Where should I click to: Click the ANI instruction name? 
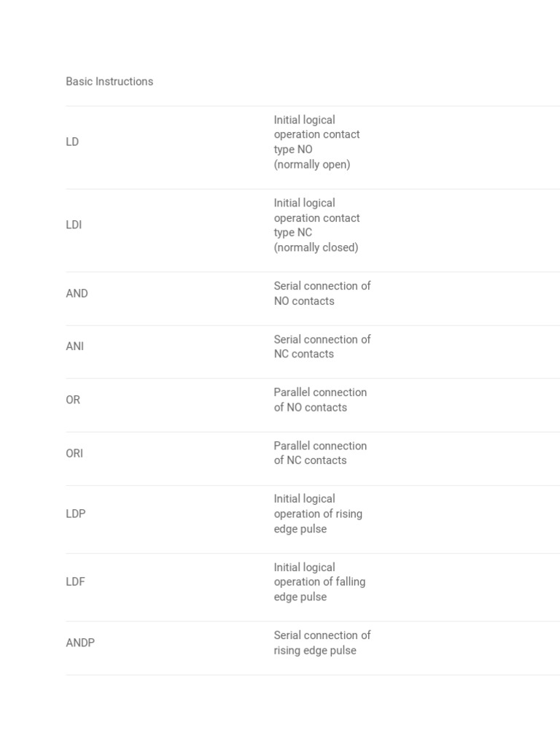pos(74,347)
